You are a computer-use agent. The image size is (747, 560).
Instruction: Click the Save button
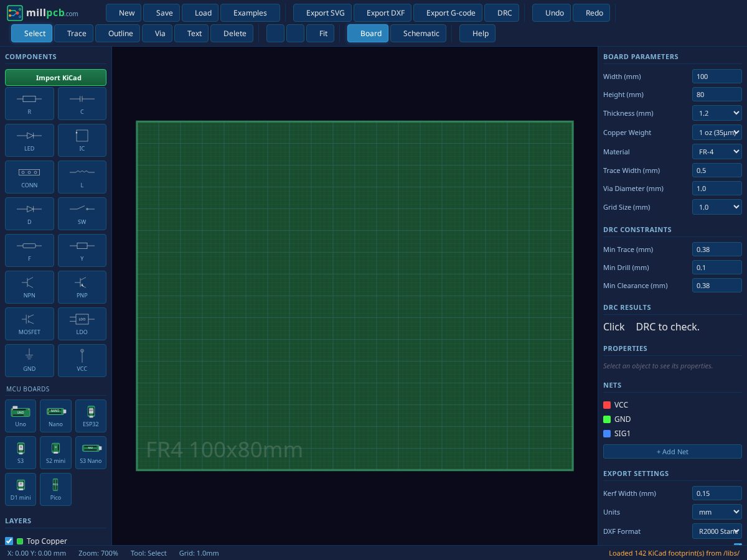point(162,13)
